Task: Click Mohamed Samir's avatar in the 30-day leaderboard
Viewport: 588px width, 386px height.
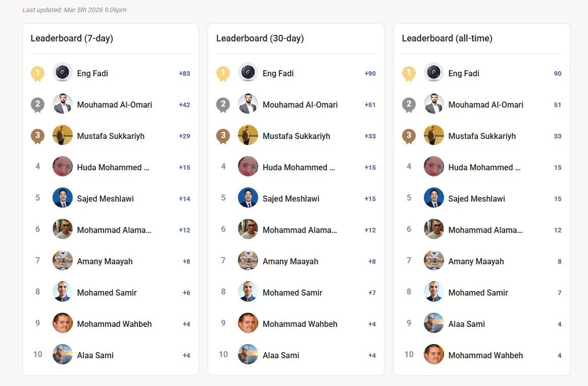Action: pos(248,292)
